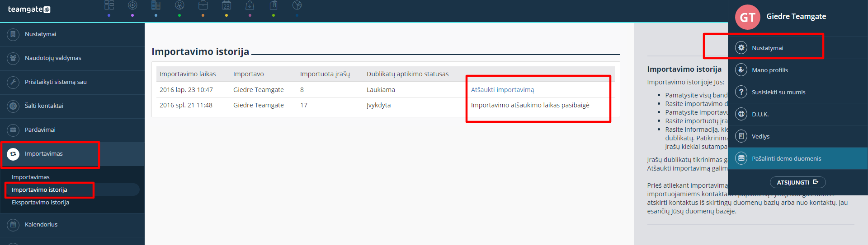
Task: Click the imported count 17 cell
Action: point(303,105)
